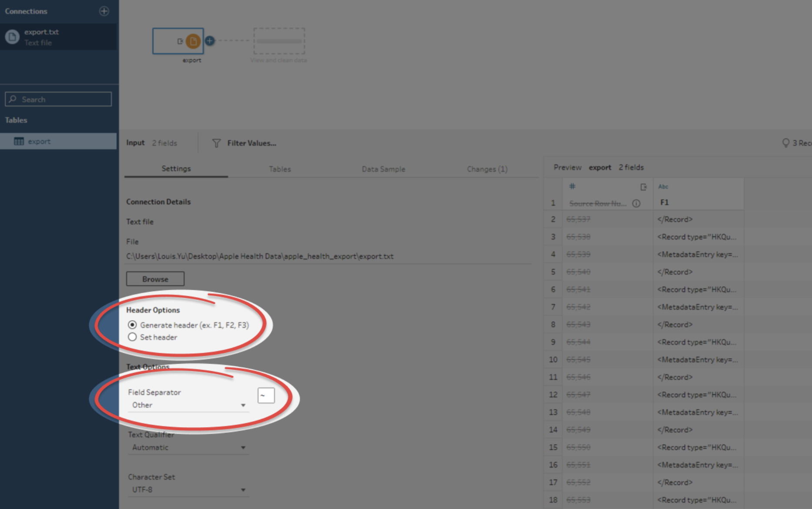Click the orange export input step icon
The image size is (812, 509).
(x=193, y=41)
